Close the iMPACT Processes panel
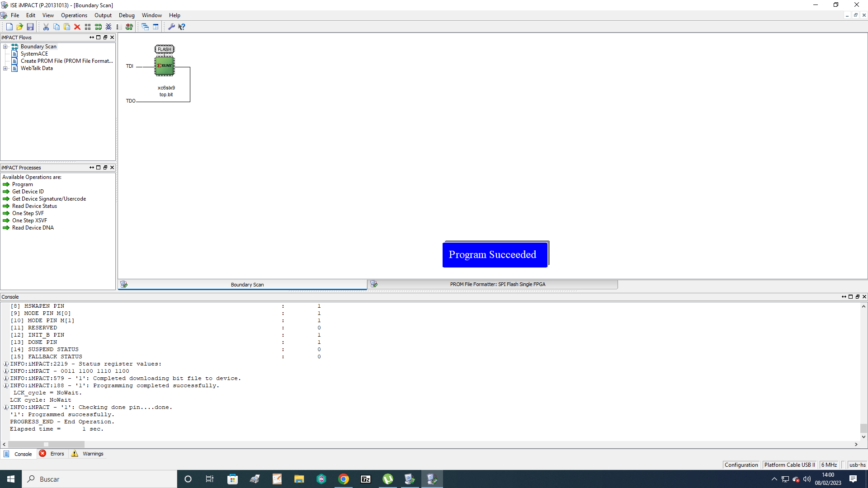 tap(112, 168)
